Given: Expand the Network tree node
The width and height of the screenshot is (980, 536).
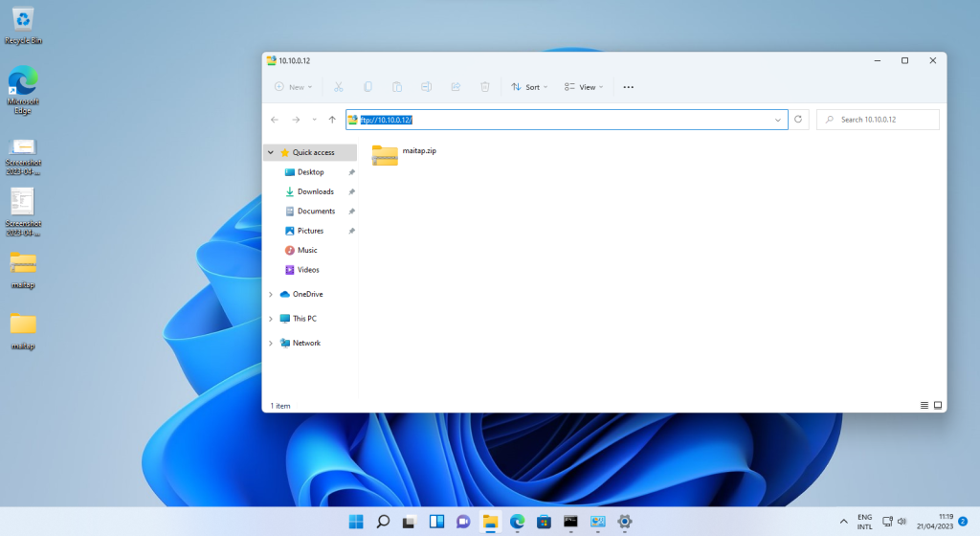Looking at the screenshot, I should tap(271, 343).
